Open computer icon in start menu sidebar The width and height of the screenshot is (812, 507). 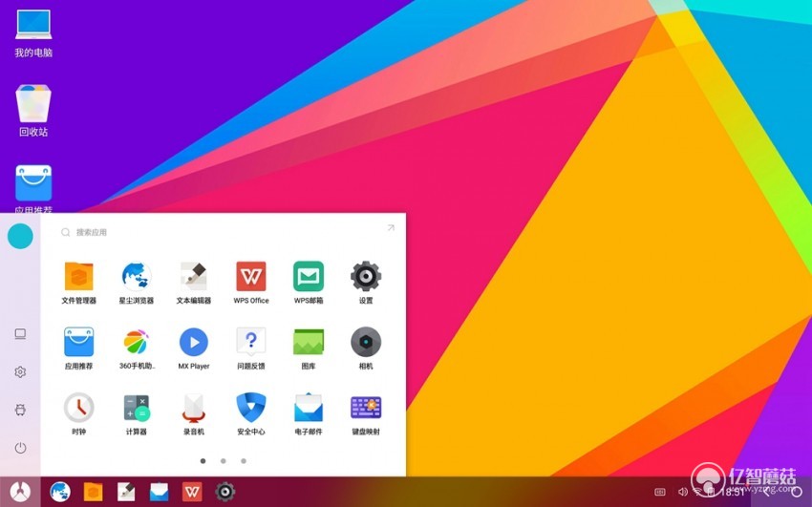(x=20, y=334)
